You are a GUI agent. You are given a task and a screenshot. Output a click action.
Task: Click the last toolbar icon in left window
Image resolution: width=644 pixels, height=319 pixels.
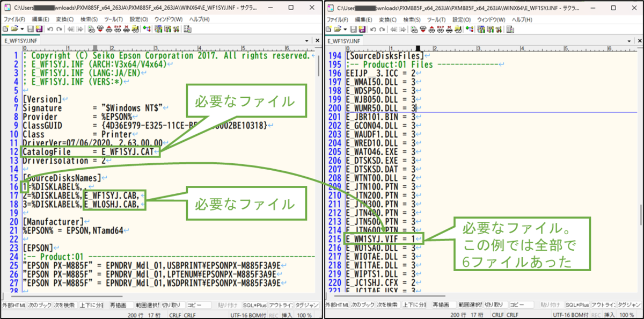coord(187,28)
